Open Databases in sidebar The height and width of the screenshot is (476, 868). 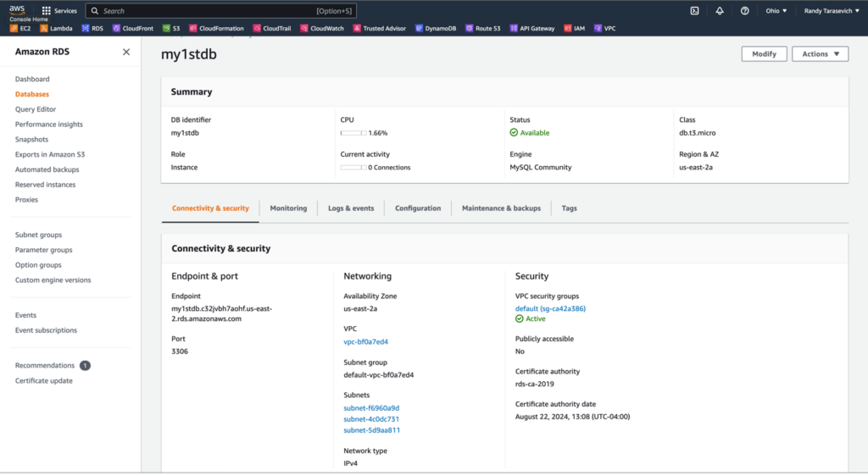(x=32, y=94)
